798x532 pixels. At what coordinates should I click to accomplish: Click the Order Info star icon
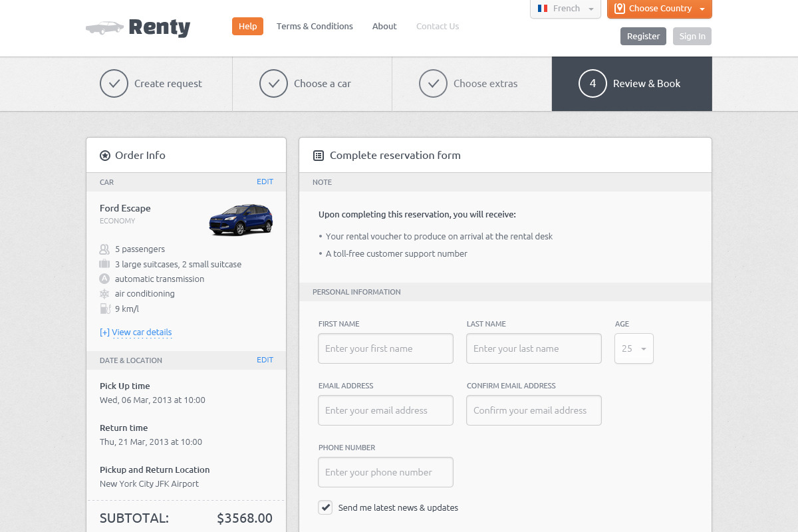click(104, 156)
